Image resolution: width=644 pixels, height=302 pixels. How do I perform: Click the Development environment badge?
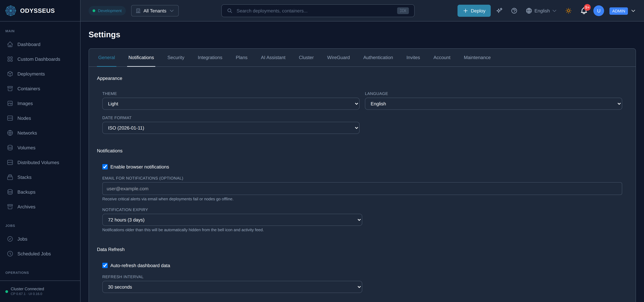[107, 11]
